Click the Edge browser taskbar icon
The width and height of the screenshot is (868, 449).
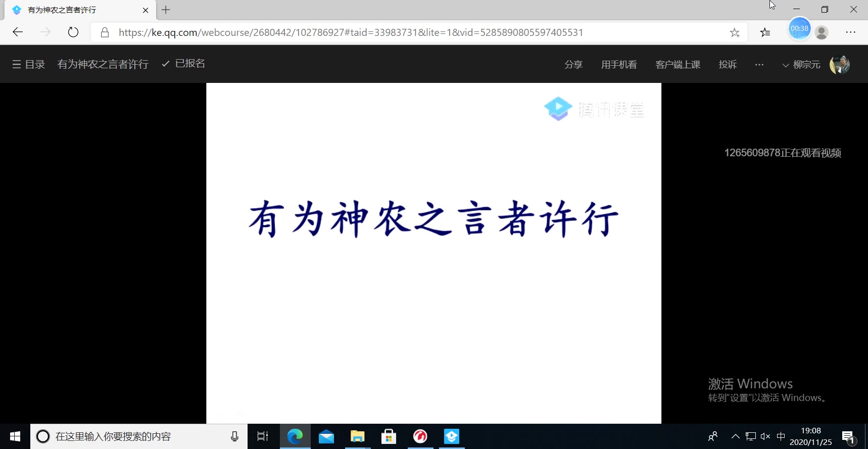point(295,436)
